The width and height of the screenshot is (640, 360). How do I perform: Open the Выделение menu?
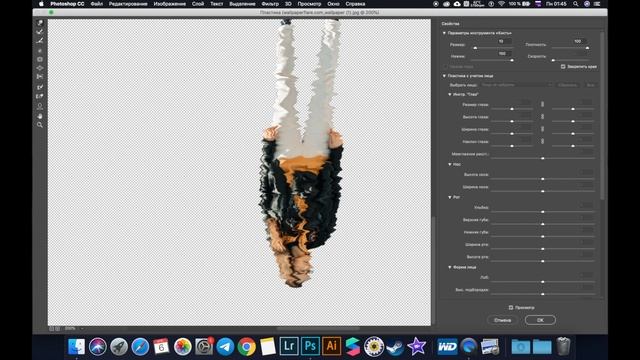pos(242,4)
